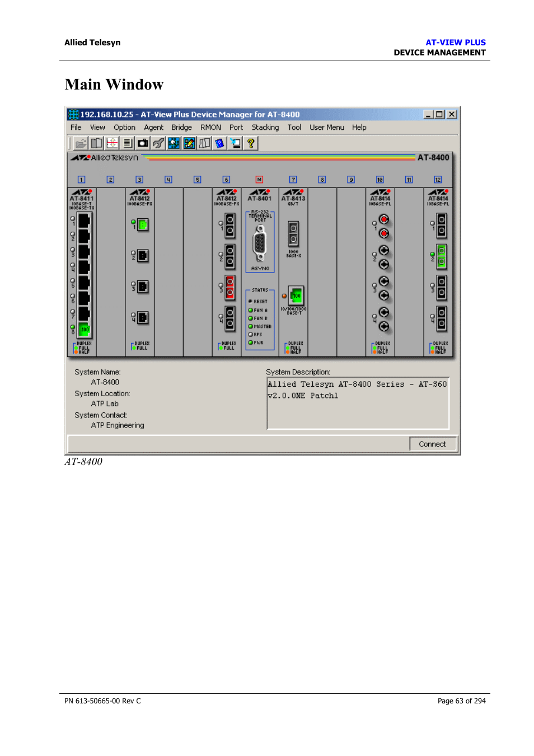This screenshot has height=756, width=534.
Task: Click green port 8 on AT-8411 module
Action: click(x=85, y=330)
